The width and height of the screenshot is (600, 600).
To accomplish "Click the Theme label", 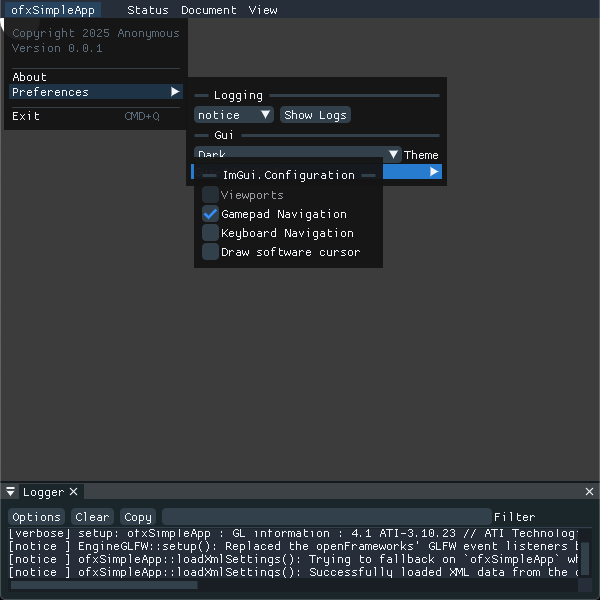I will coord(421,155).
